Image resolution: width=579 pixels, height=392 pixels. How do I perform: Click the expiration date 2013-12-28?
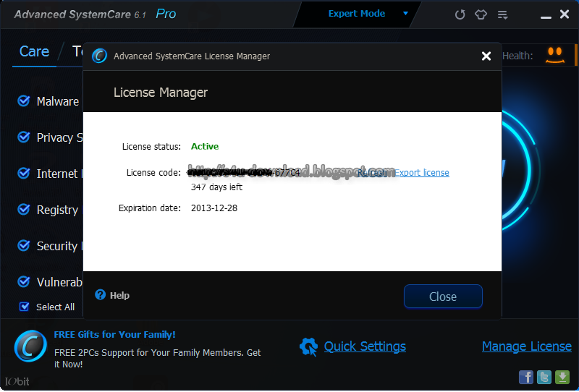pos(214,208)
